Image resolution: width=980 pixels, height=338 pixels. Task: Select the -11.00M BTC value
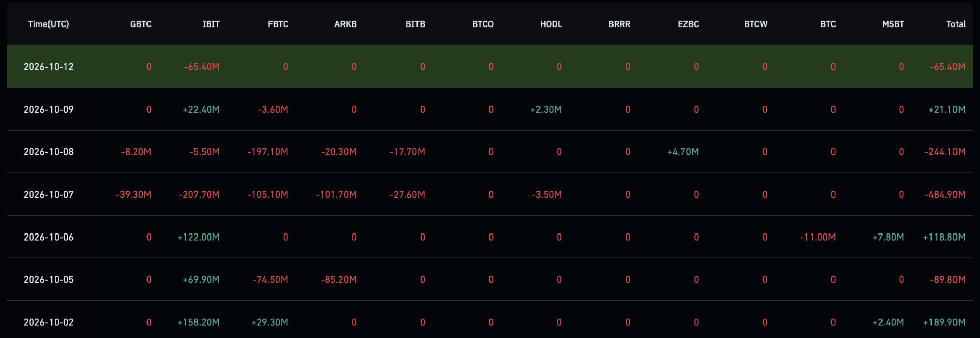click(x=818, y=237)
